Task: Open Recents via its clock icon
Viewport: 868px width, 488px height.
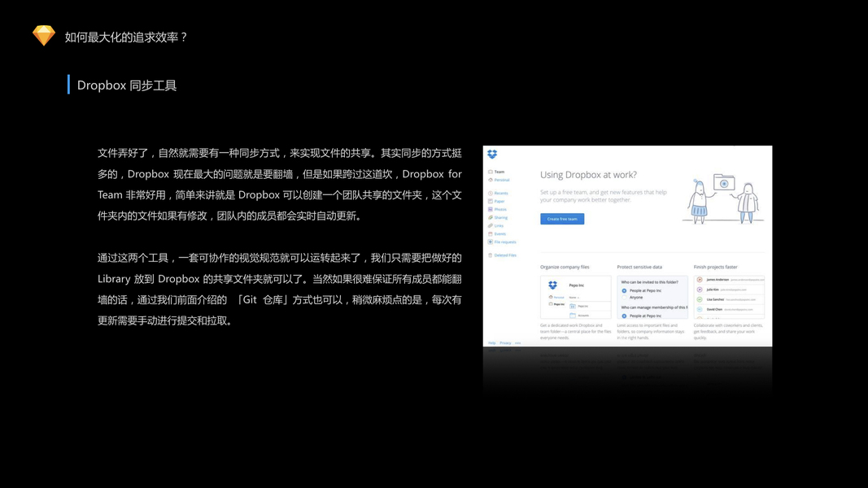Action: tap(491, 193)
